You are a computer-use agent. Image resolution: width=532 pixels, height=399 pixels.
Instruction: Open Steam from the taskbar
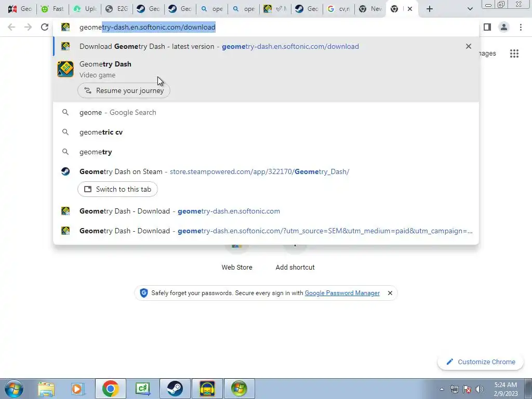[x=175, y=389]
